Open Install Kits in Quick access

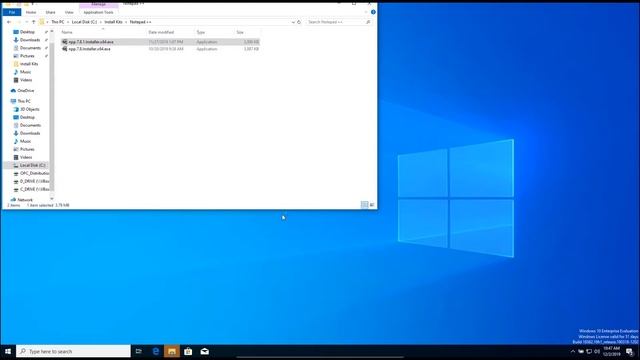pos(29,64)
